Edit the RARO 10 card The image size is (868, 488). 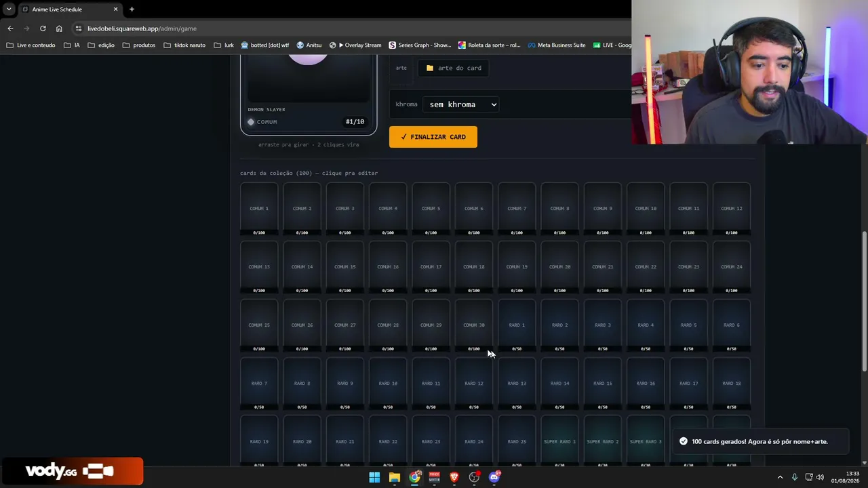pos(388,384)
